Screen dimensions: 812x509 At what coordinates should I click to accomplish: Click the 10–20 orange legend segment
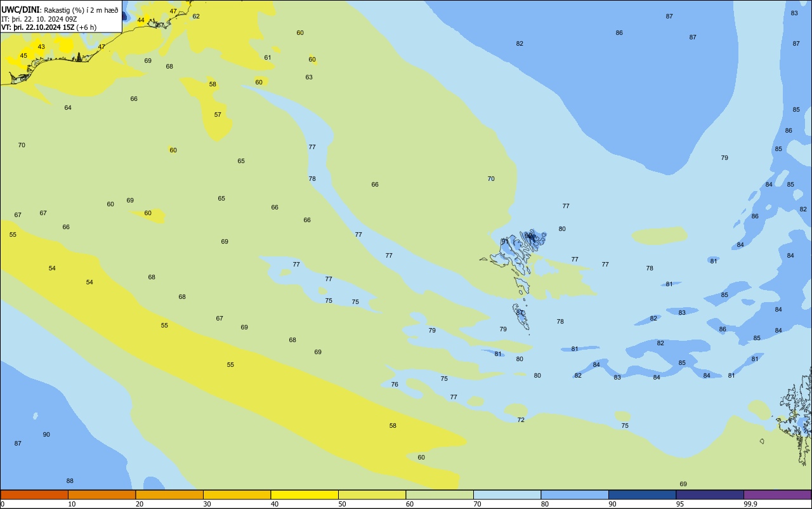click(101, 494)
